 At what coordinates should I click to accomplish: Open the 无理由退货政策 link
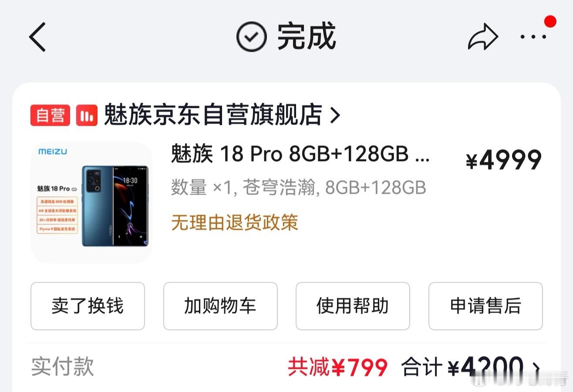click(235, 223)
